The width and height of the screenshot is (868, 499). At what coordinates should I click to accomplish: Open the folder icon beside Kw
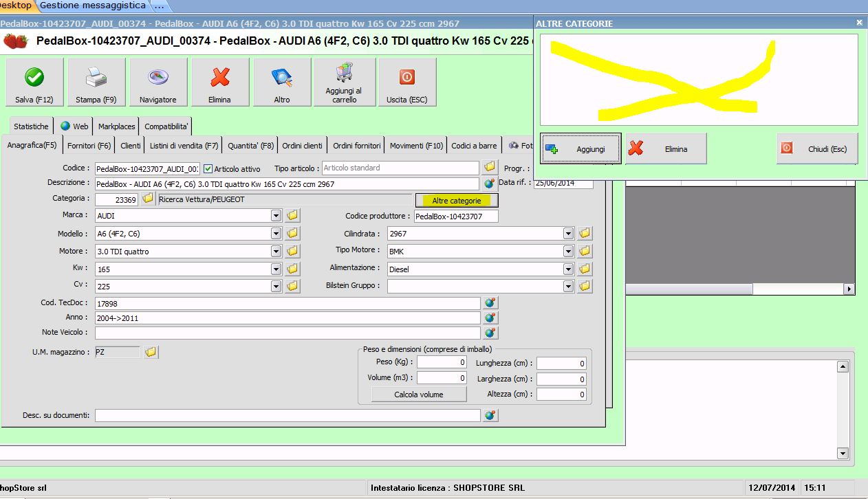click(292, 269)
